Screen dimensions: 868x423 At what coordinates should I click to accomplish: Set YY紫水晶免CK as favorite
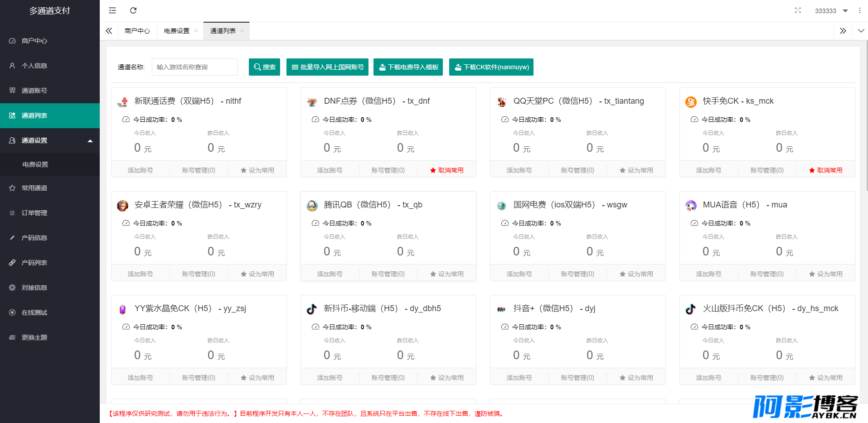tap(257, 378)
